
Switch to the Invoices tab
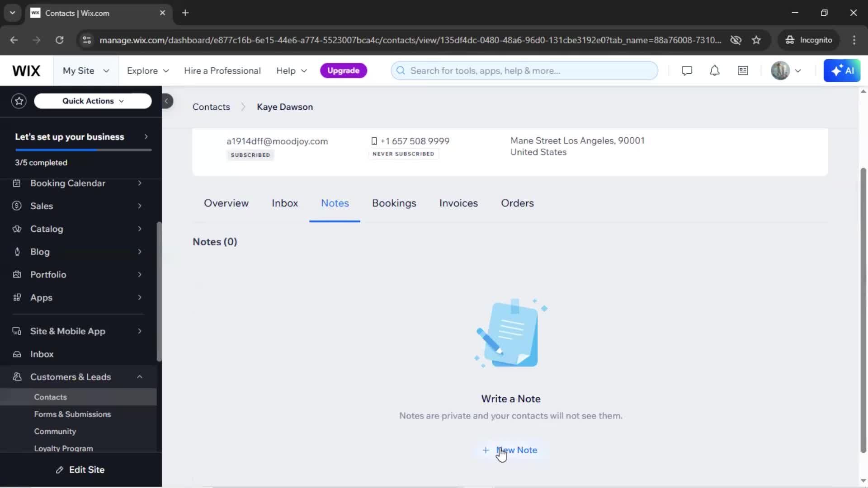point(458,203)
